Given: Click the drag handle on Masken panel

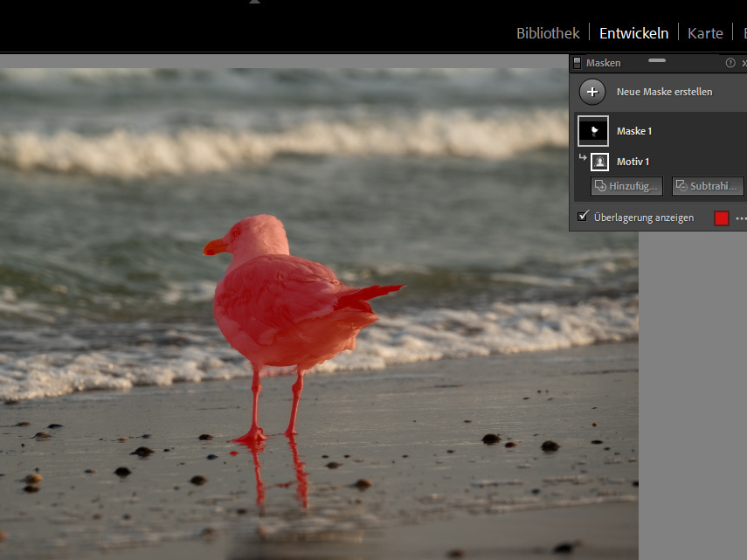Looking at the screenshot, I should 657,60.
